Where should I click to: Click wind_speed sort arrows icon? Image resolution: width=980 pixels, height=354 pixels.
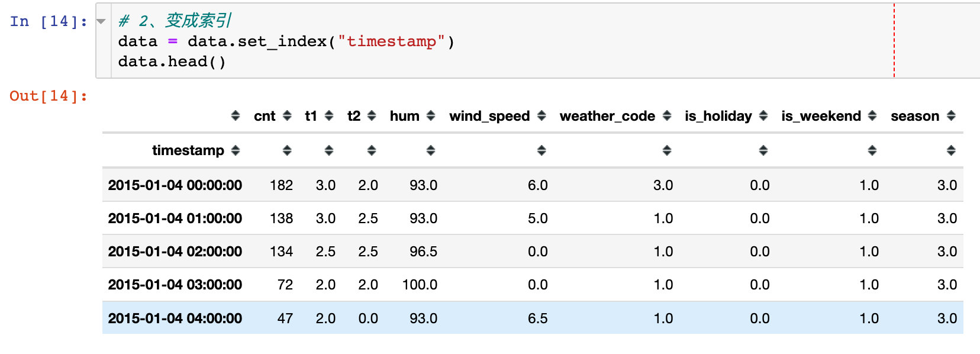(x=541, y=116)
